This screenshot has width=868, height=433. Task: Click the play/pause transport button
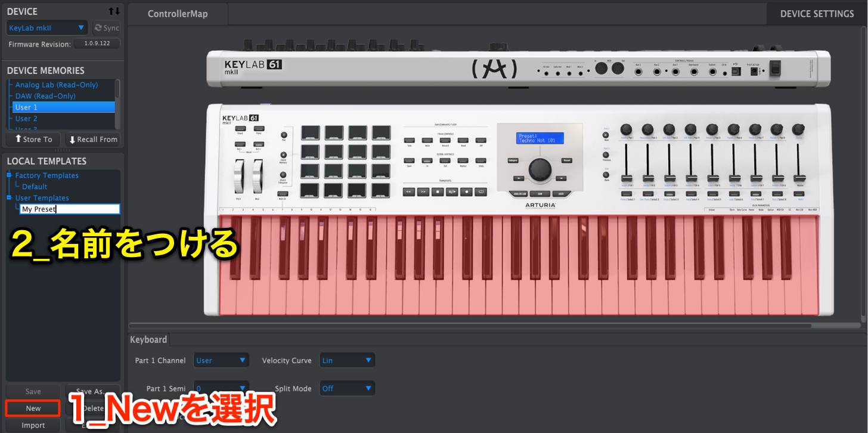pos(452,192)
